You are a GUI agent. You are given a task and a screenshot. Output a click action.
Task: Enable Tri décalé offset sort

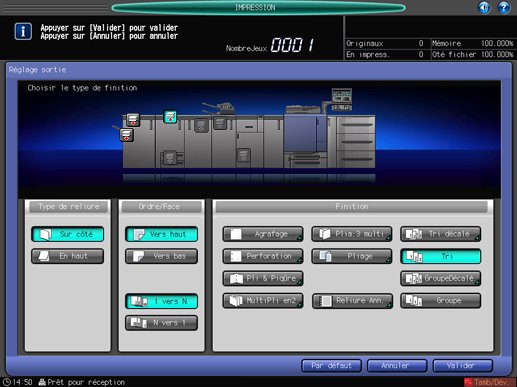click(440, 234)
